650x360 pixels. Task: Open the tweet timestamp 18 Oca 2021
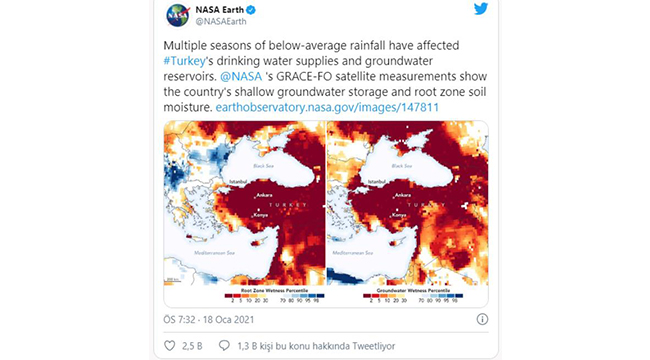tap(209, 320)
